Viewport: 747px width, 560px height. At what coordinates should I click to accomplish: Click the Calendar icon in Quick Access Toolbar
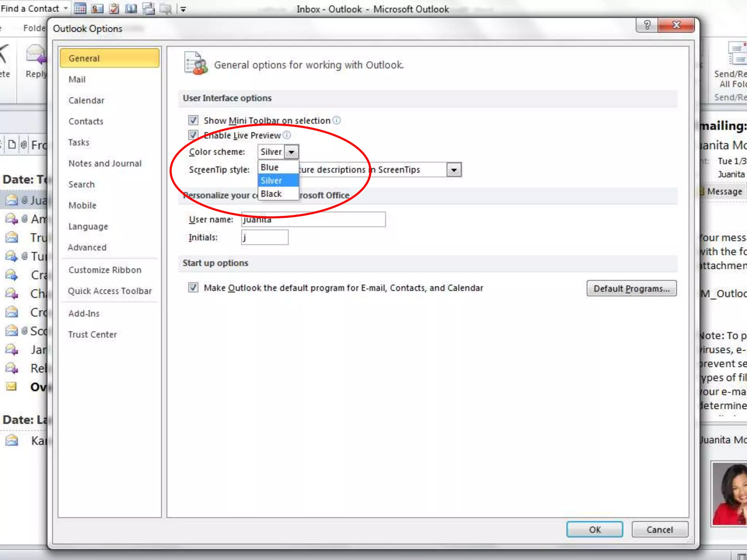pos(80,8)
